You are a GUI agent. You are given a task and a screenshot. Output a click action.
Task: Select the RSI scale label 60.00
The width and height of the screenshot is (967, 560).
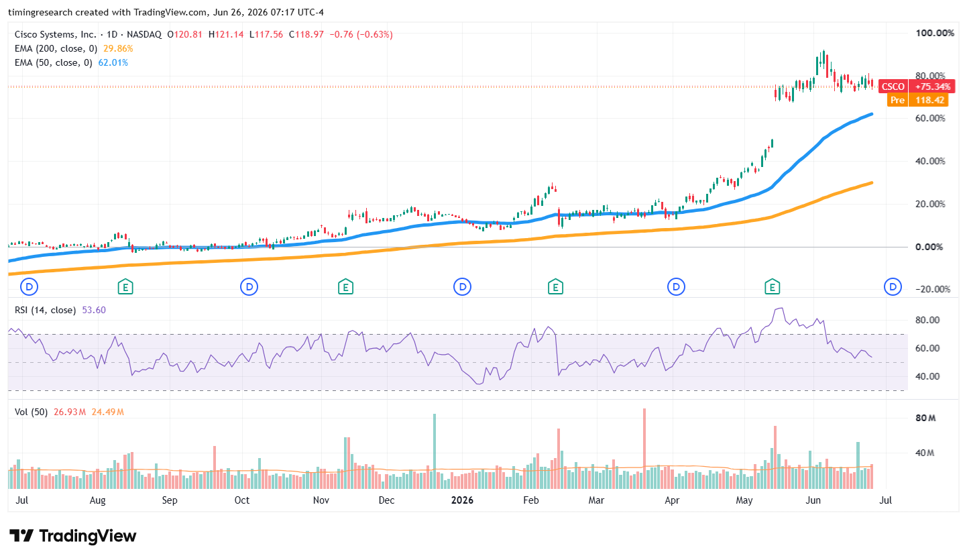(929, 349)
